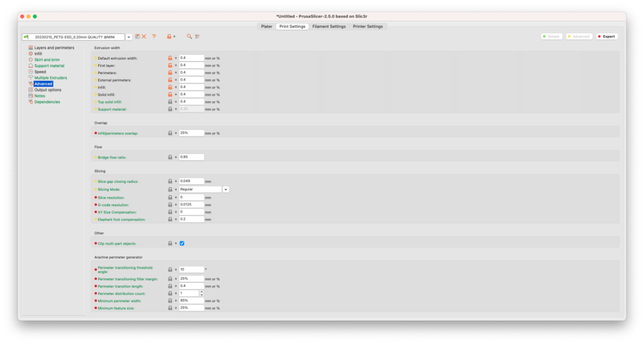Open Multiple Extruders page

coord(50,78)
